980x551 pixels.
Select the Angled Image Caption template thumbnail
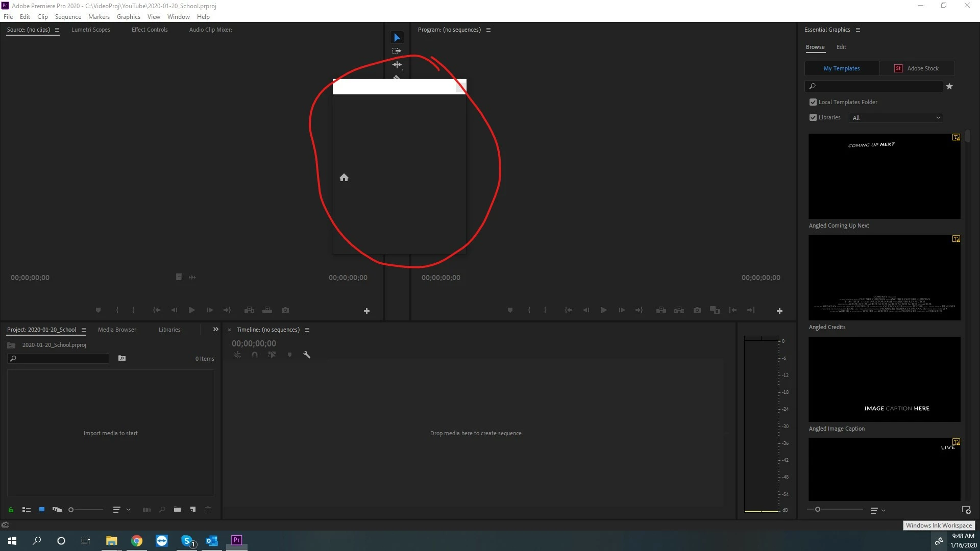pyautogui.click(x=885, y=379)
